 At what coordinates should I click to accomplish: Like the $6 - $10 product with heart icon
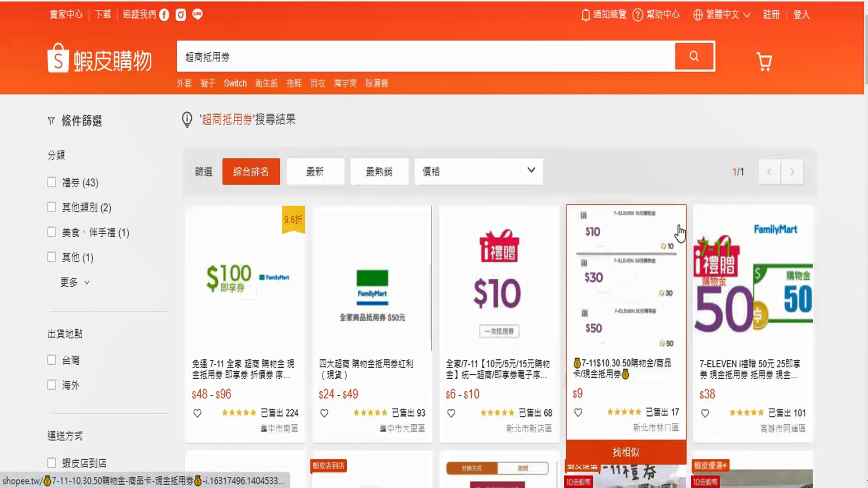tap(451, 413)
